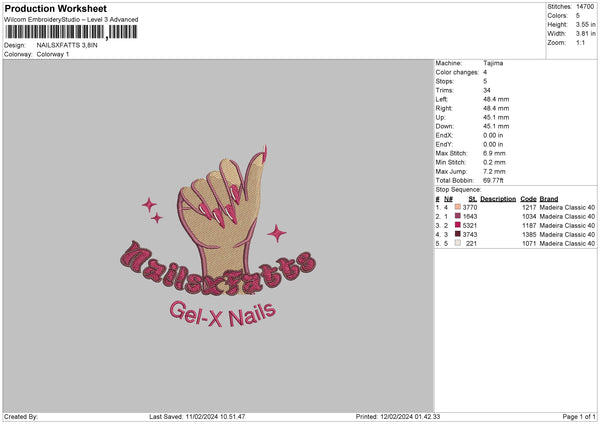
Task: Click the 'NailsxFatts' lettering in the design
Action: 218,270
